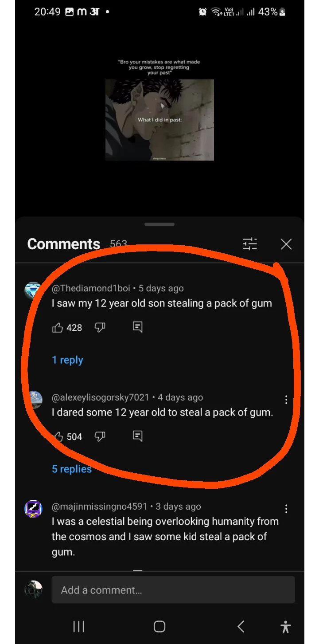Tap the Add a comment field

click(x=173, y=590)
